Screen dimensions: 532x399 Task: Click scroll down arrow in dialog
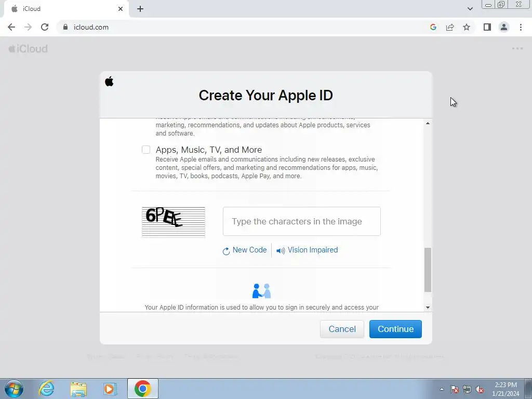[428, 308]
